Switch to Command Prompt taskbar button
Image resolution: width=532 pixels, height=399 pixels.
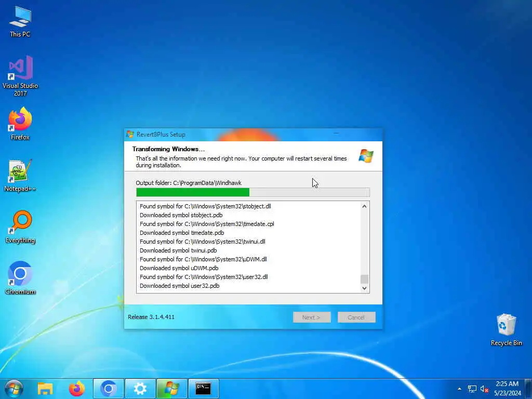203,389
